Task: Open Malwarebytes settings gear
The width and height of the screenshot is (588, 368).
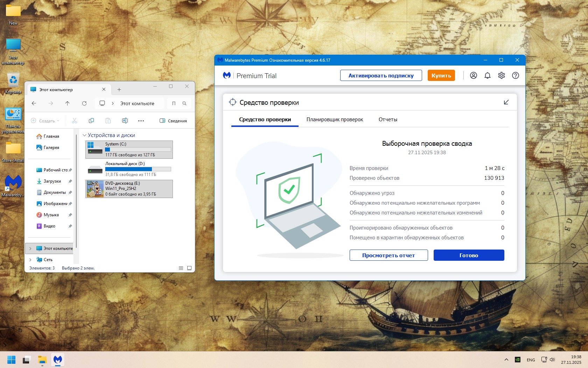Action: tap(502, 75)
